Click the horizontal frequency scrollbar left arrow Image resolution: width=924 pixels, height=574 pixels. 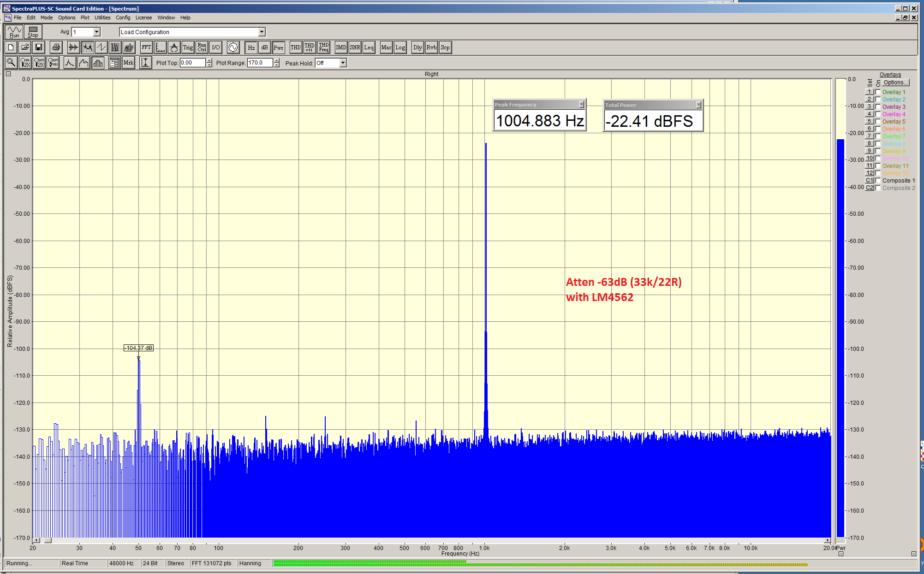pos(36,540)
